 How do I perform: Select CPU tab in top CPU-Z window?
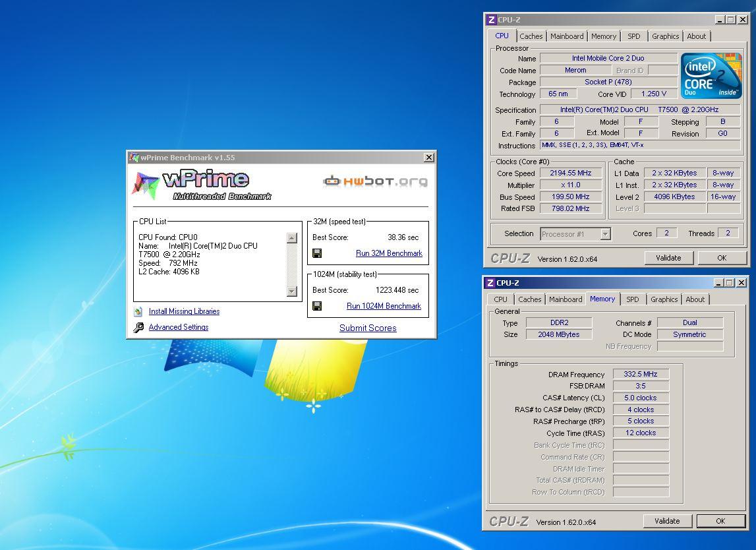pyautogui.click(x=502, y=36)
